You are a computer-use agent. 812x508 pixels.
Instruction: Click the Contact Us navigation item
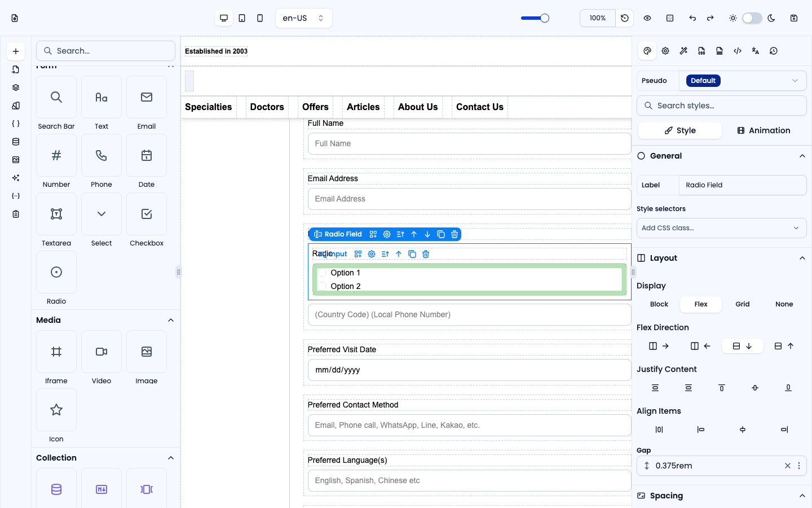[480, 107]
